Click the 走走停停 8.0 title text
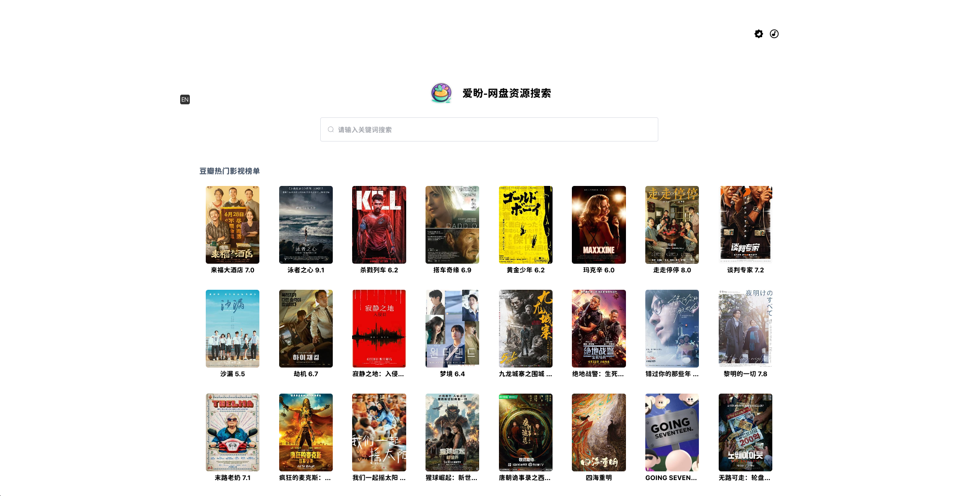Viewport: 980px width, 496px height. 672,270
